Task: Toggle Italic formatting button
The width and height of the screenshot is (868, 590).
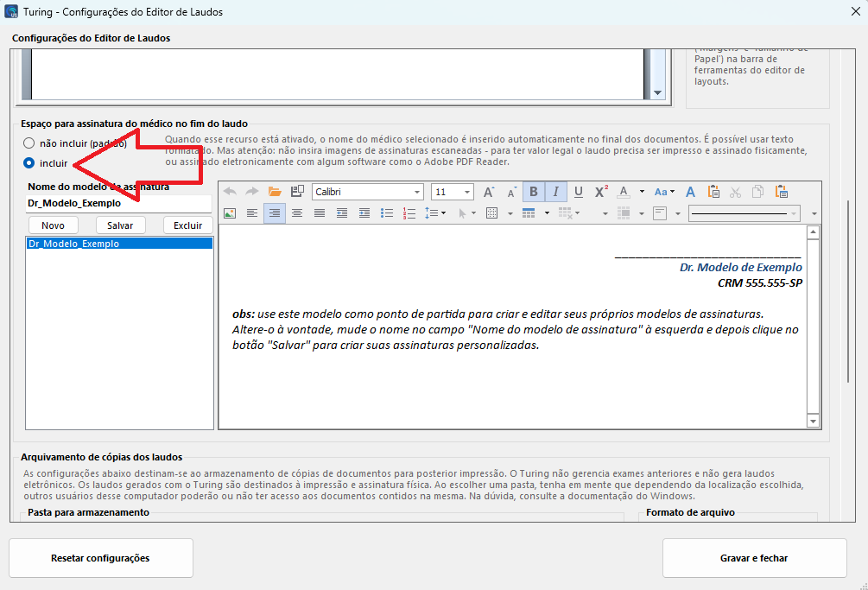Action: 556,192
